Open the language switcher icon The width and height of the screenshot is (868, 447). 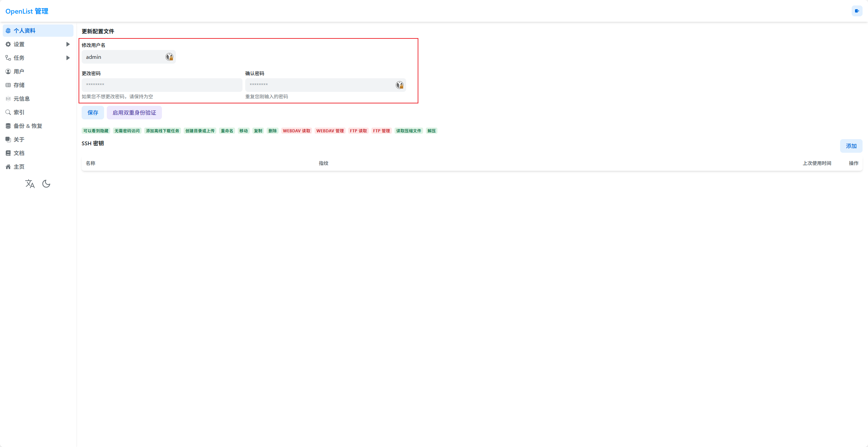click(x=30, y=184)
